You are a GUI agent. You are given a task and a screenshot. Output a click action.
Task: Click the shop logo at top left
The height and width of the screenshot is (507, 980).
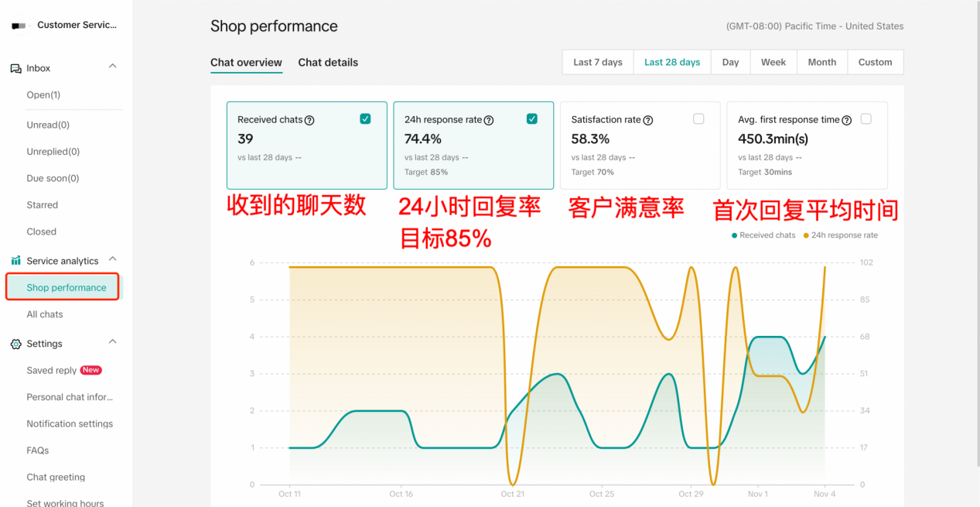tap(19, 26)
